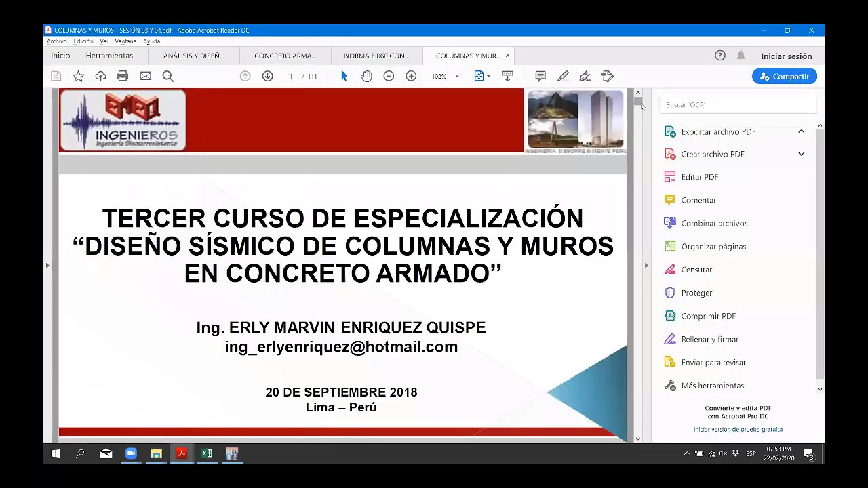Open Zoom app from the taskbar

131,453
